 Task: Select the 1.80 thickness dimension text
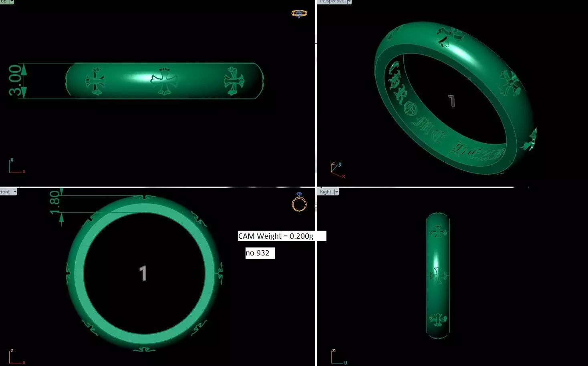click(x=55, y=202)
